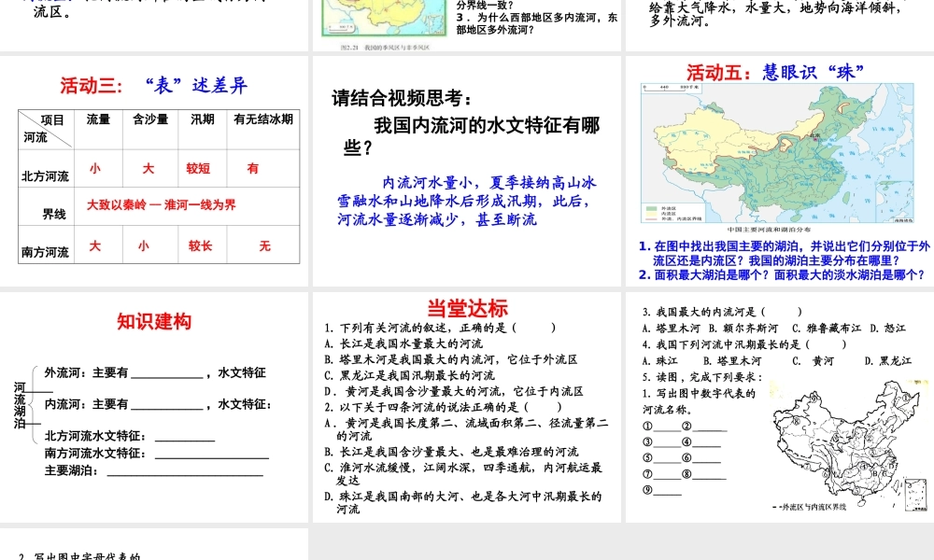Open the slide with question 3 我国最大的内流河
This screenshot has height=560, width=934.
coord(780,407)
